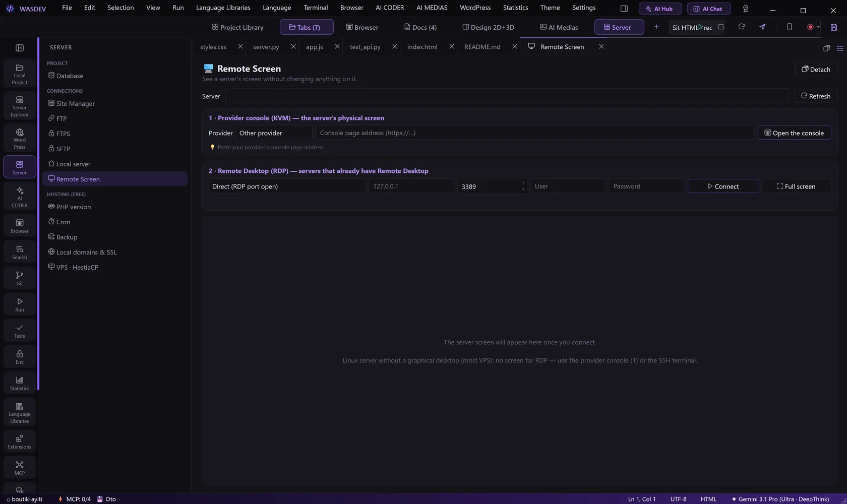Click the Connect button
847x504 pixels.
point(723,186)
